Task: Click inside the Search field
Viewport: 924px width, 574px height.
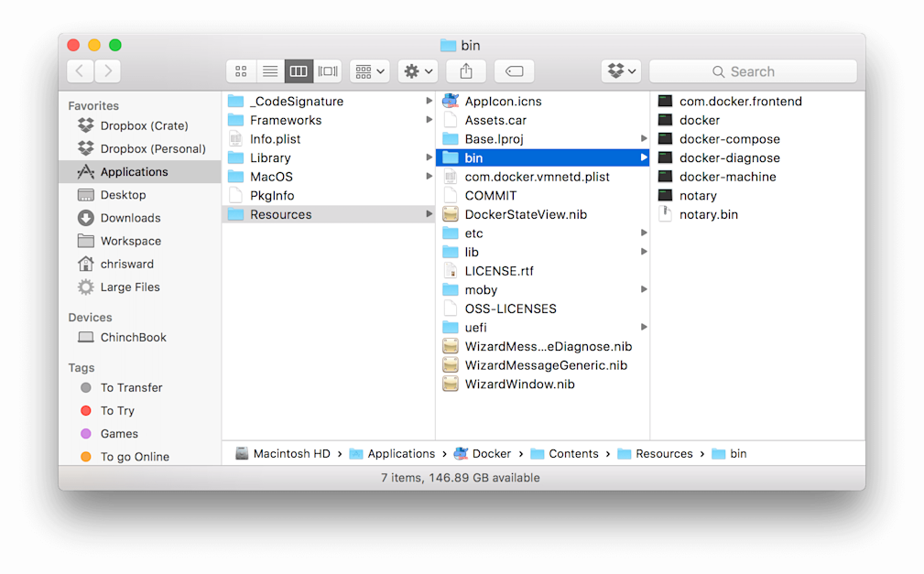Action: click(753, 70)
